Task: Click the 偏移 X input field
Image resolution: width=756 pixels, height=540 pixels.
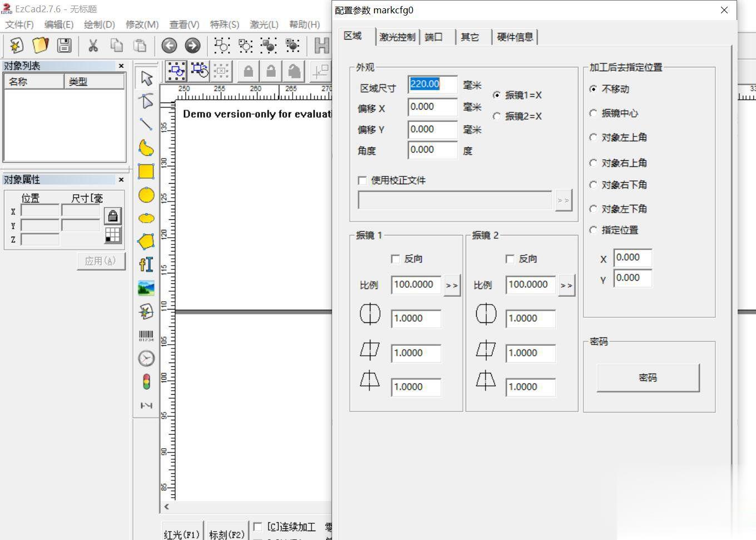Action: (432, 107)
